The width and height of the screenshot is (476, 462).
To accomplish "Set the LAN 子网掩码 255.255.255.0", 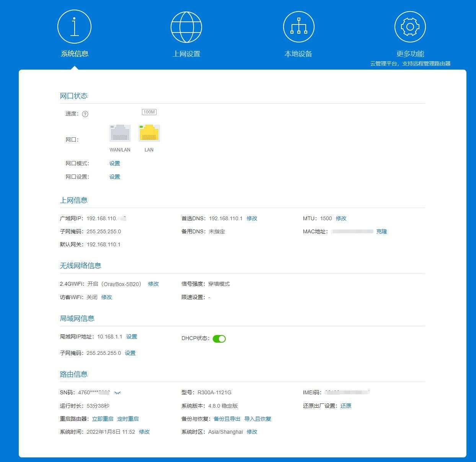I will (130, 353).
